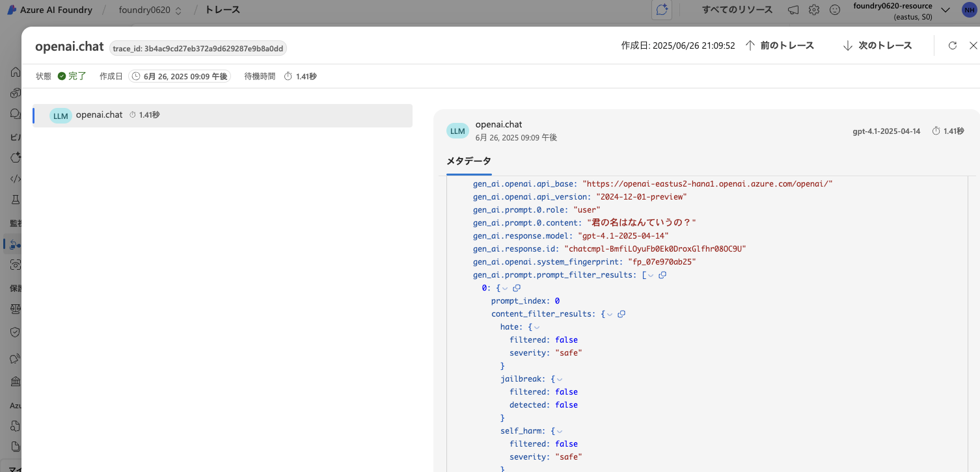
Task: Click the "fp_07e970ab25" fingerprint value
Action: (661, 262)
